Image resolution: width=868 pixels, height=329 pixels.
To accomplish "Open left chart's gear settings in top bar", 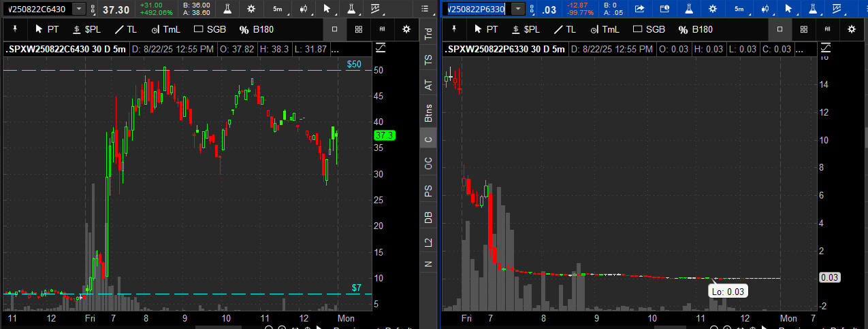I will 251,9.
